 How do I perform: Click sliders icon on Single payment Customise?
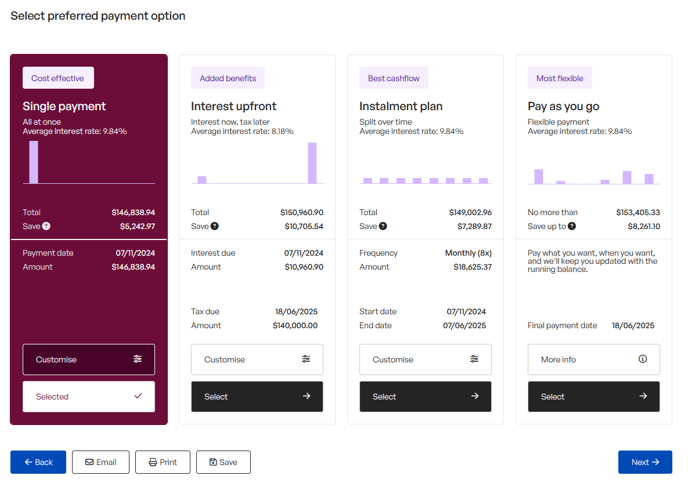coord(138,359)
